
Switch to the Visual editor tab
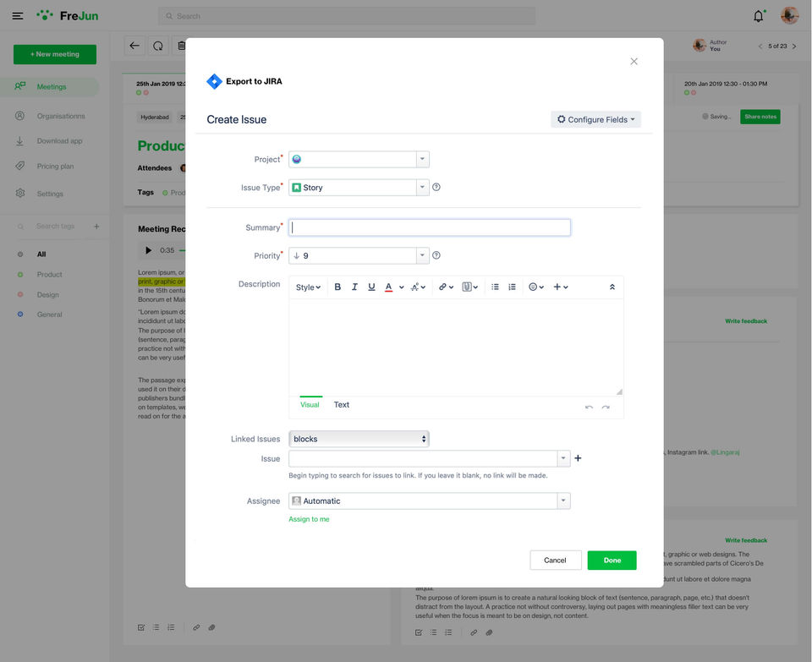(x=310, y=405)
